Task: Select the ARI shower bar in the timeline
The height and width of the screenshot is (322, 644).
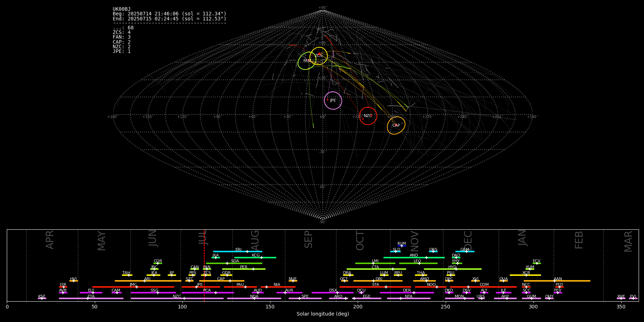Action: tap(148, 281)
